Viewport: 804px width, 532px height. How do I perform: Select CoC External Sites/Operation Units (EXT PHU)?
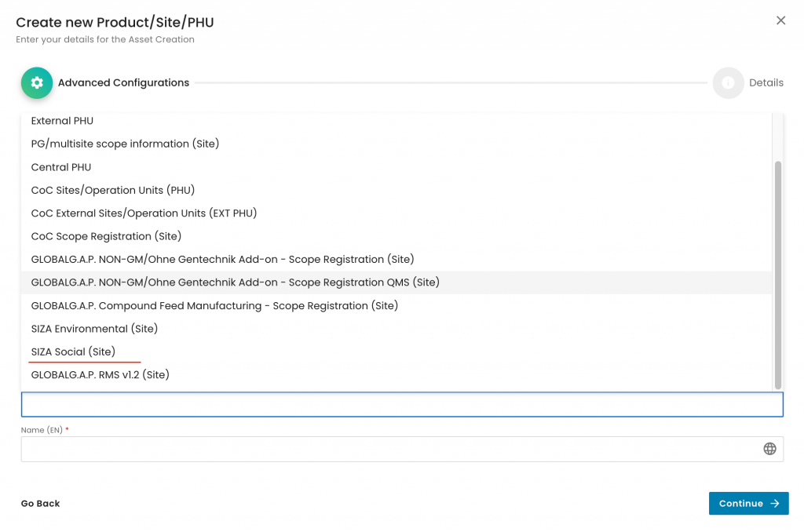(144, 213)
